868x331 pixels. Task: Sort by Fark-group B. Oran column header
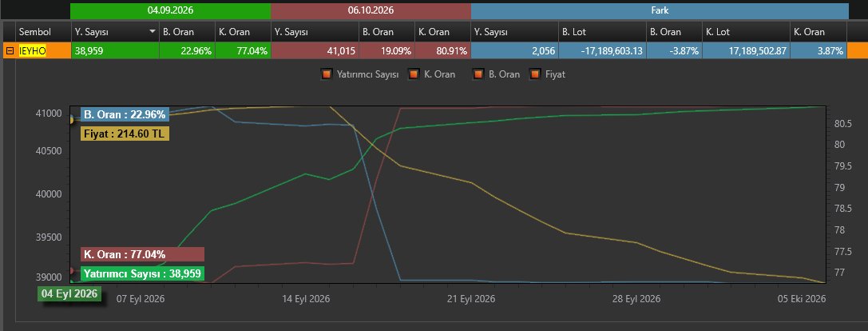[674, 32]
